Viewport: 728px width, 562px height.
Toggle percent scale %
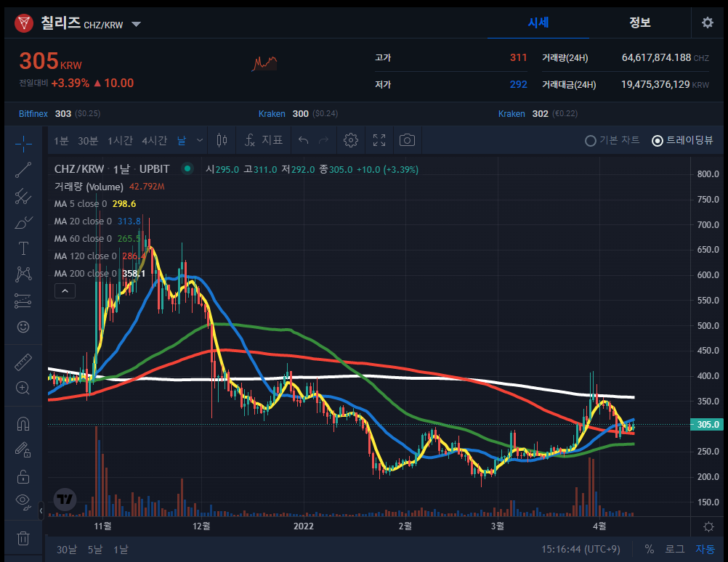point(649,550)
